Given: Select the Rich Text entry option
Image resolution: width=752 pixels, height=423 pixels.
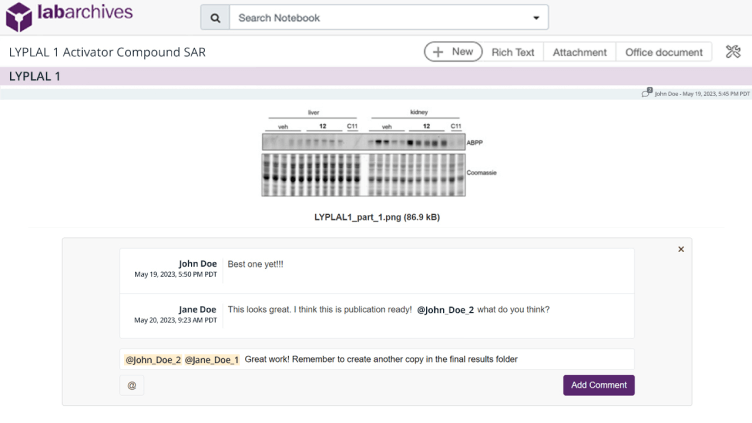Looking at the screenshot, I should click(513, 52).
